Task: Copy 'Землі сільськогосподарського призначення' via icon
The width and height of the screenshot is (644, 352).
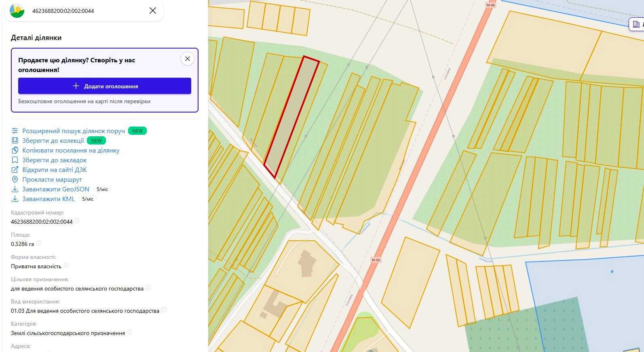Action: click(x=129, y=332)
